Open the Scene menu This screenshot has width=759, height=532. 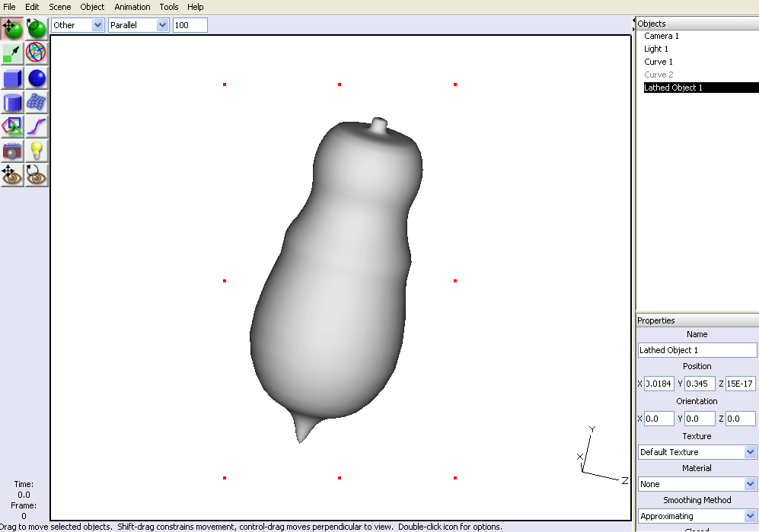[x=60, y=7]
